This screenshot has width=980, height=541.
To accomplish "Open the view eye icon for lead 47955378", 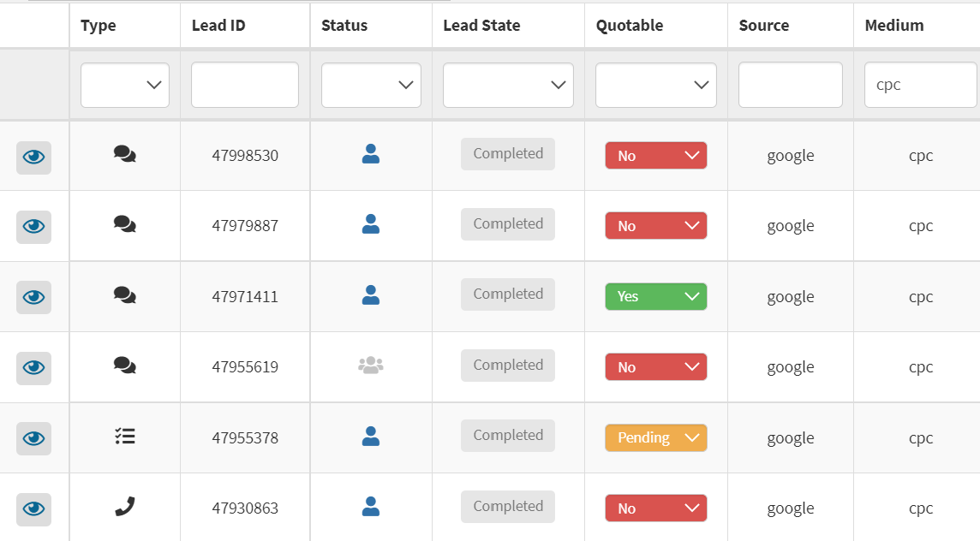I will (33, 438).
